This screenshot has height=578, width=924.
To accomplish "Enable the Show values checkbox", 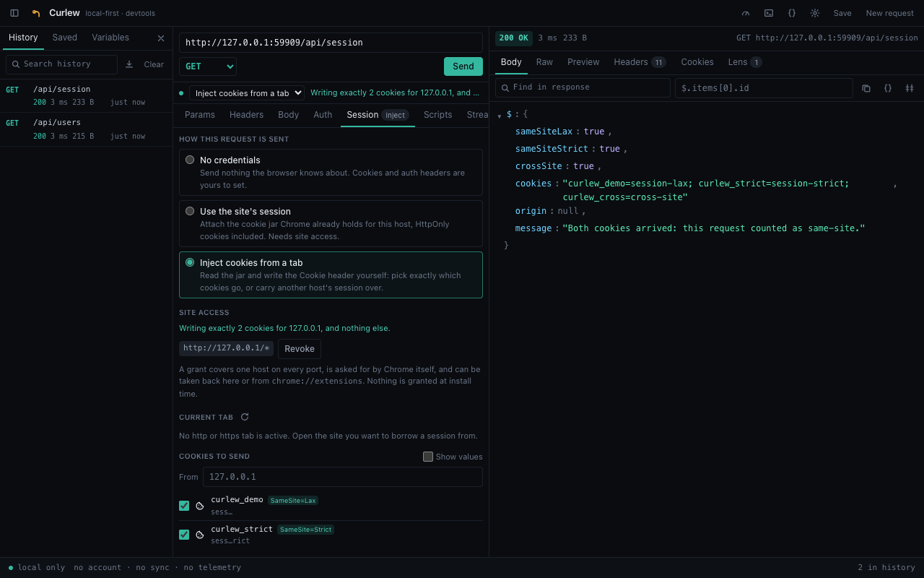I will [x=428, y=457].
